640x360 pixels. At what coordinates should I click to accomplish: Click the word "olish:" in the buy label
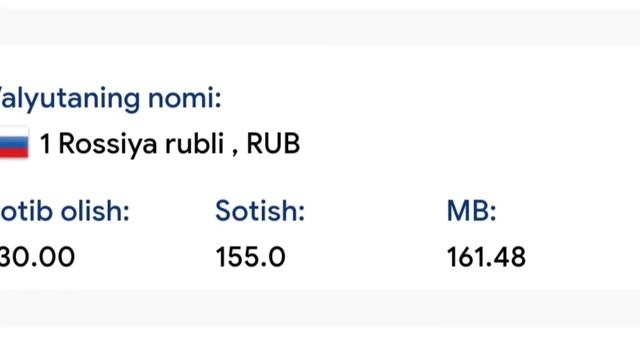pyautogui.click(x=95, y=211)
